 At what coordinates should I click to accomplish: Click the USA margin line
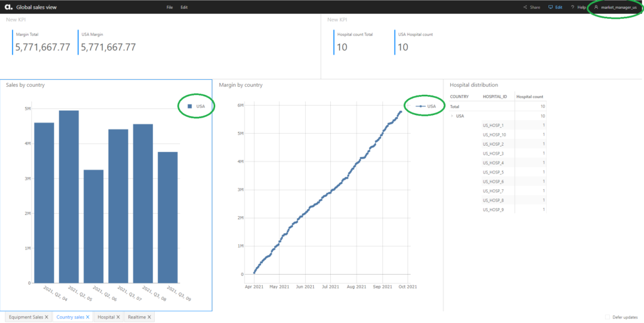point(329,192)
